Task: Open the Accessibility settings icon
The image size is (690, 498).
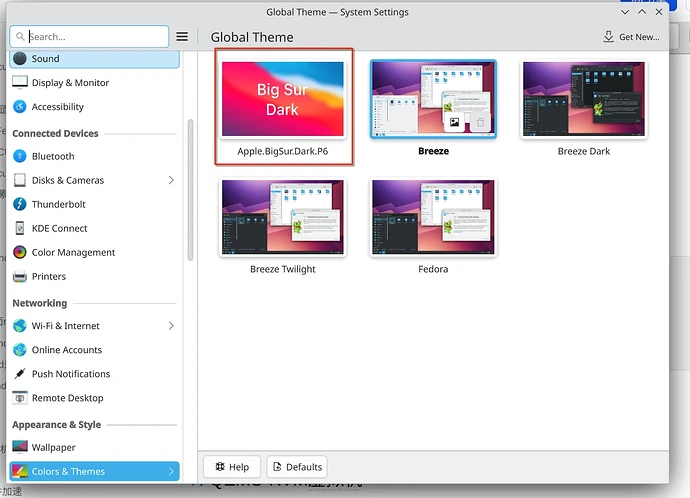Action: tap(20, 107)
